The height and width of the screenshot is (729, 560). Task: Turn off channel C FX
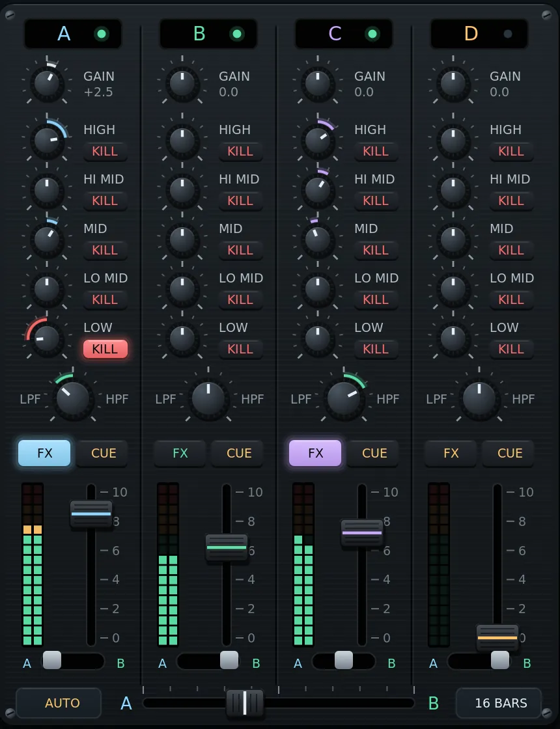tap(315, 453)
